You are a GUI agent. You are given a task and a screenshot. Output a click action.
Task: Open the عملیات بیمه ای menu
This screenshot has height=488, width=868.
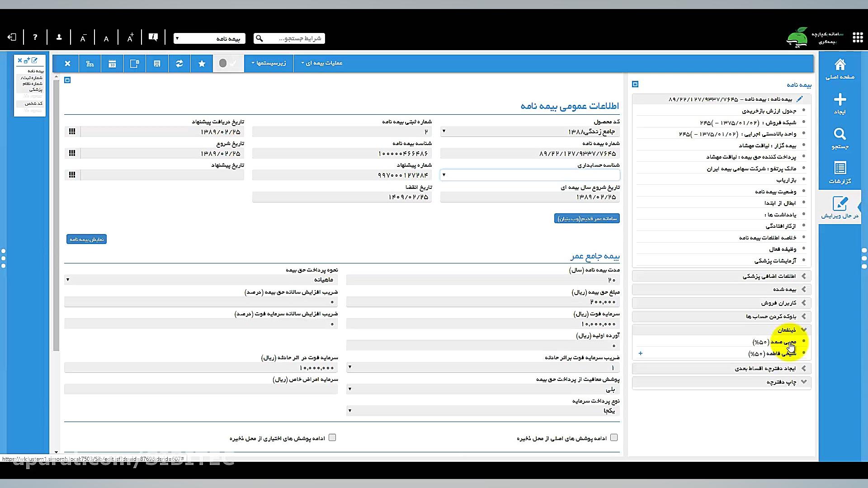click(321, 63)
